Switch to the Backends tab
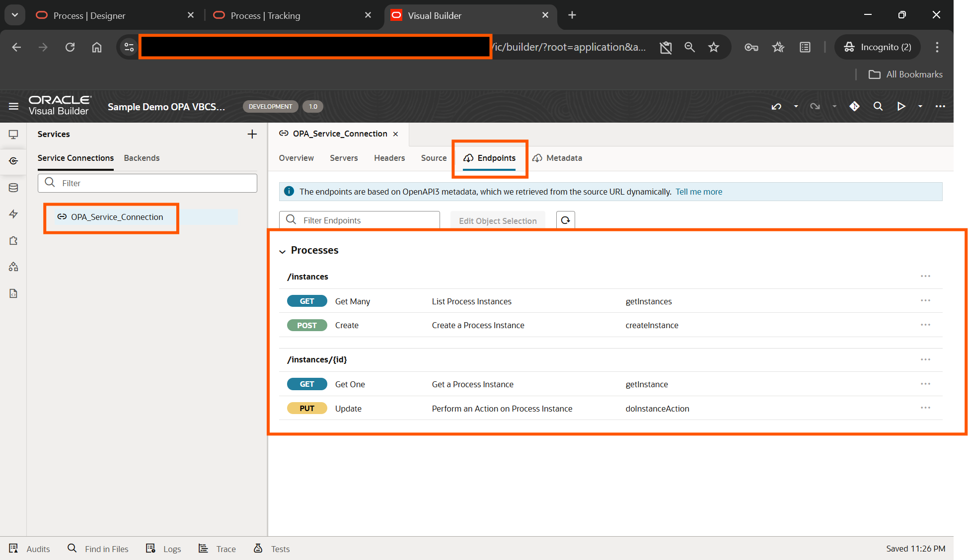The image size is (968, 560). (142, 158)
